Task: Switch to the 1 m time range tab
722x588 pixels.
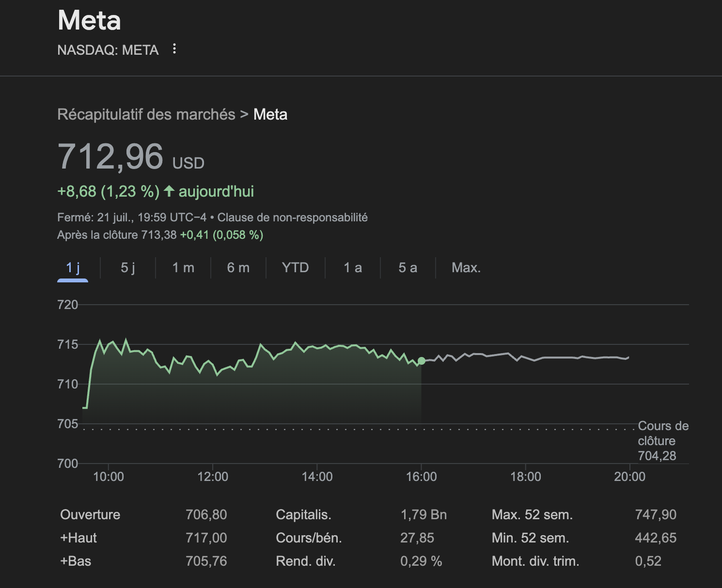Action: point(183,267)
